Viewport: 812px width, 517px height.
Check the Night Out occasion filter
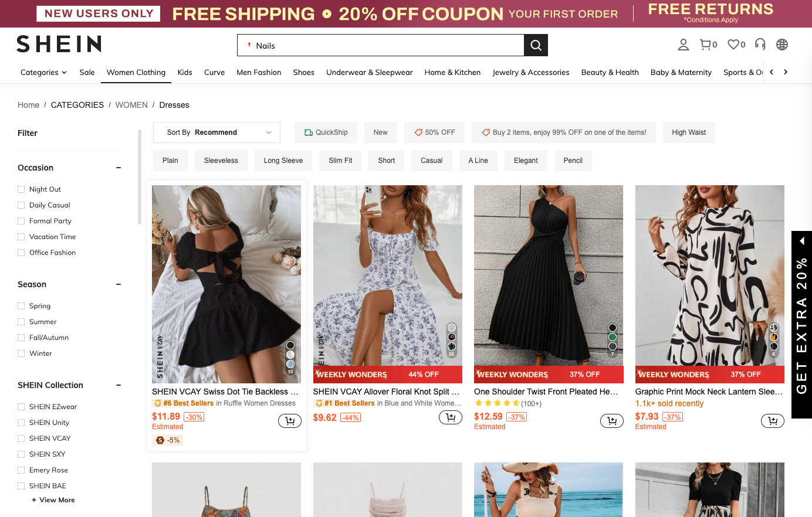pyautogui.click(x=22, y=189)
